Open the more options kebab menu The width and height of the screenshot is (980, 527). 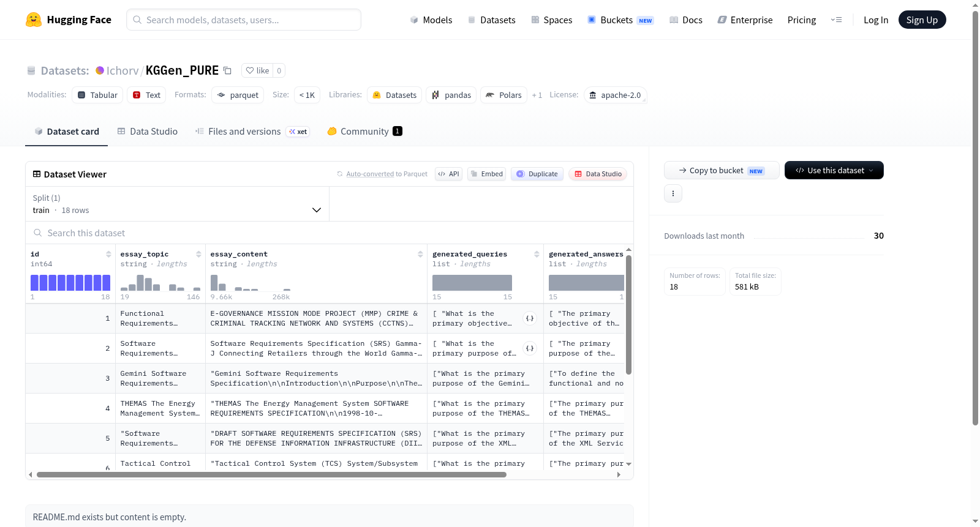click(673, 193)
